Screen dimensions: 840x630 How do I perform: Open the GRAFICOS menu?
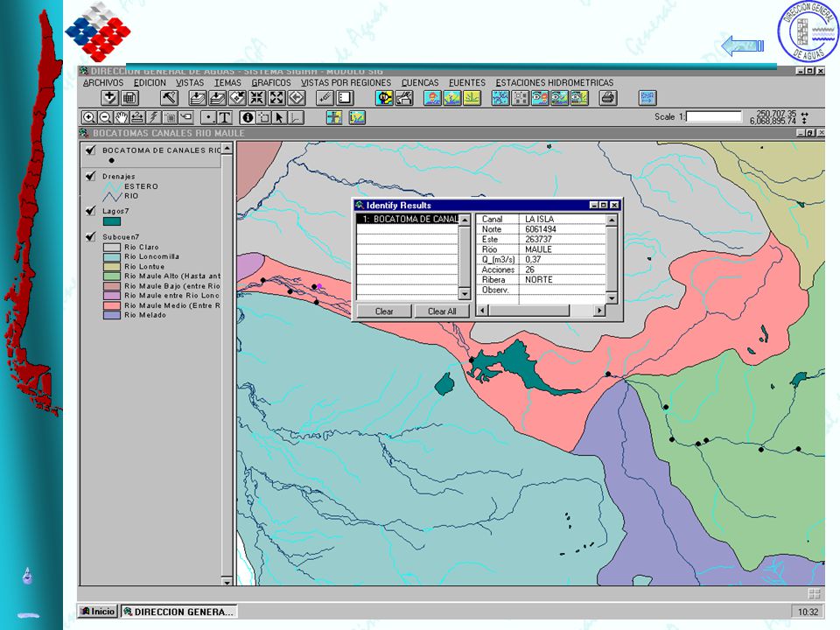(x=271, y=82)
